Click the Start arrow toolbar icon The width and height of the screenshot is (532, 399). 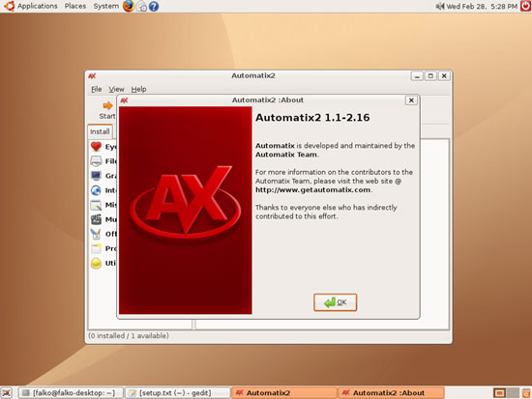(107, 105)
